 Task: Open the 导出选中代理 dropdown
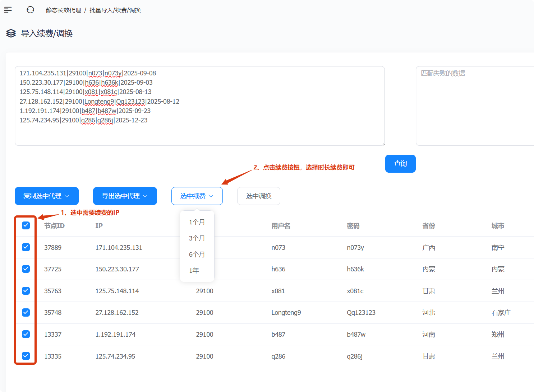tap(125, 196)
